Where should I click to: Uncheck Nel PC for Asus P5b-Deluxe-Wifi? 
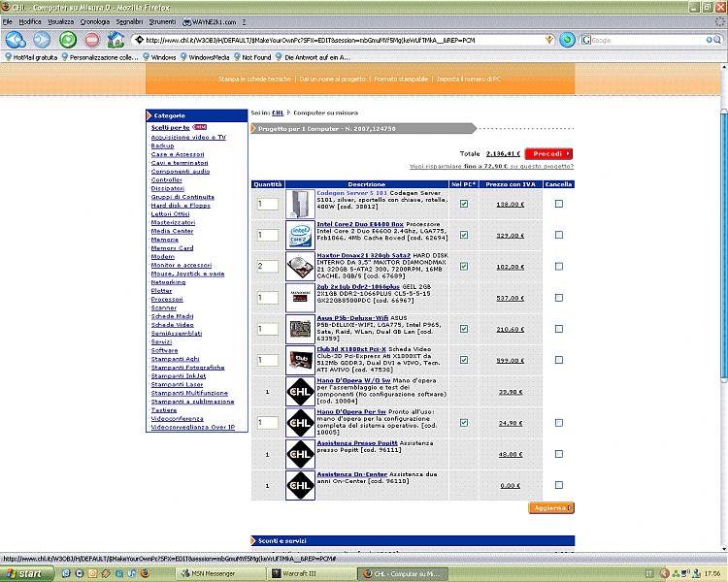(x=464, y=329)
